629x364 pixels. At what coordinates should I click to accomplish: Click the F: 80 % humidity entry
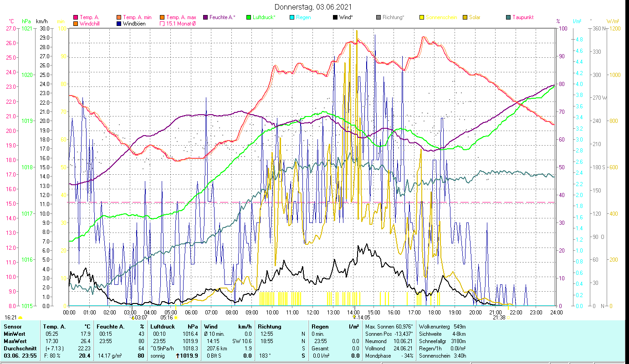pyautogui.click(x=51, y=355)
